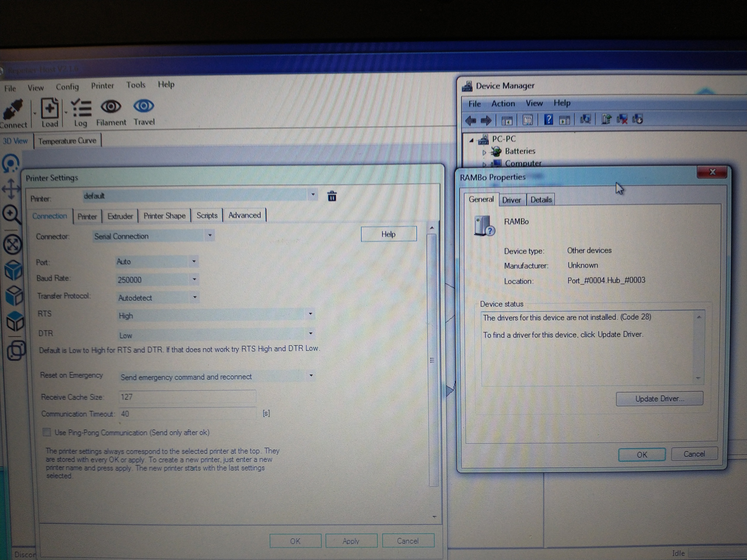
Task: Open the Config menu in Repetier-Host
Action: (x=67, y=87)
